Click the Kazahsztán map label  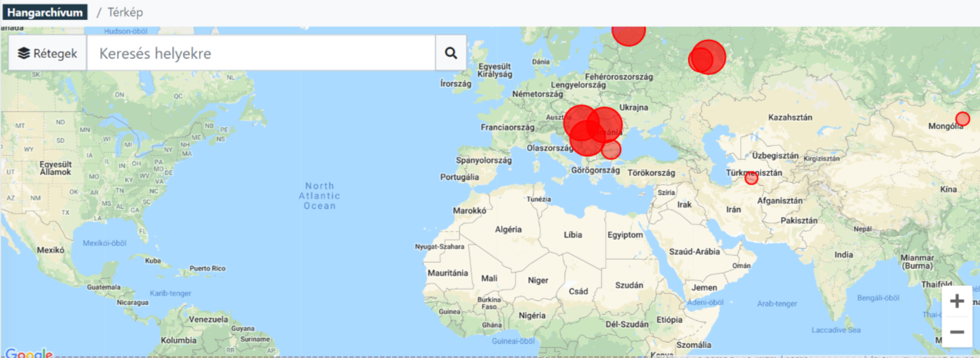[x=789, y=117]
